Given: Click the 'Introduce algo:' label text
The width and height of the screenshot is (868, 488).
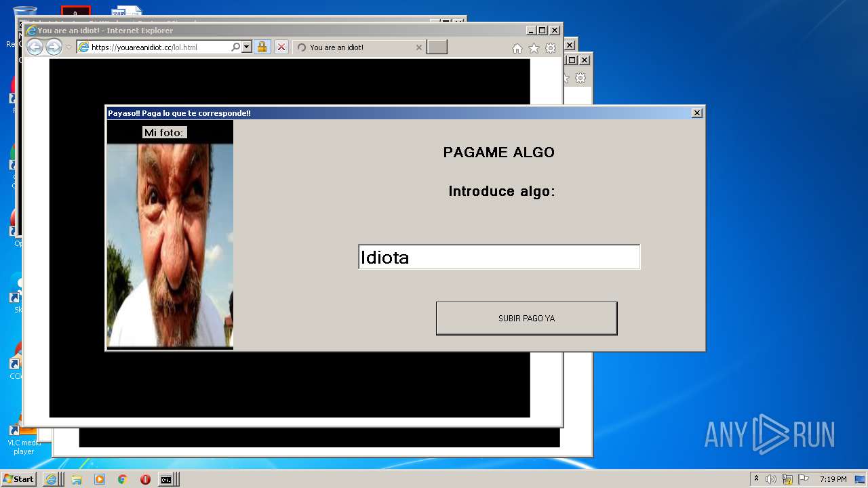Looking at the screenshot, I should click(502, 192).
